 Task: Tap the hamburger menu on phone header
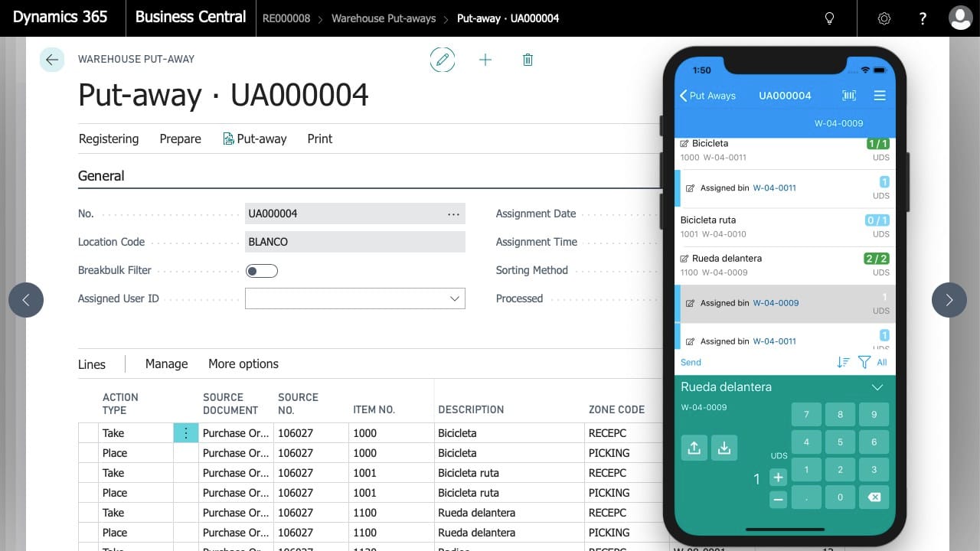880,96
